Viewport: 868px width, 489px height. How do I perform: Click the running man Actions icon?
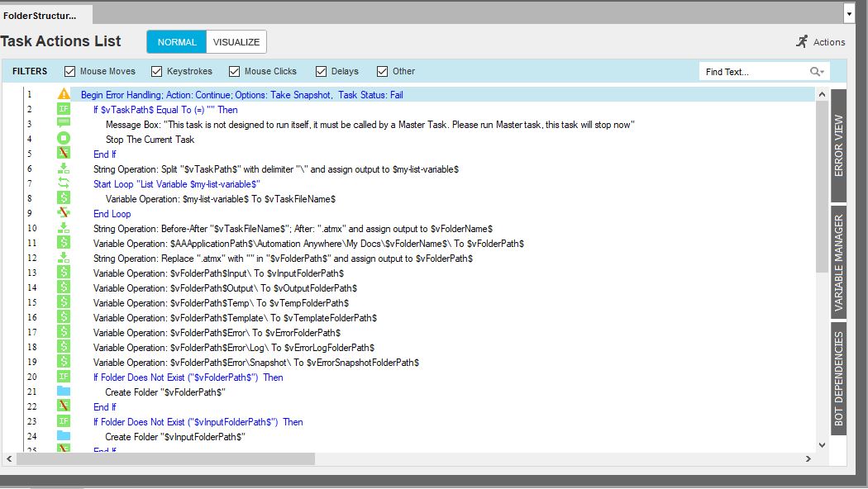click(802, 41)
